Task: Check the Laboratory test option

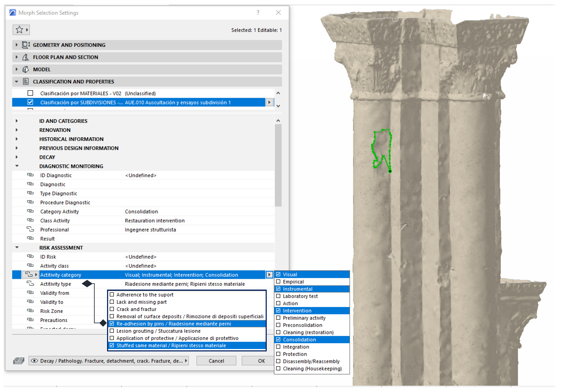Action: point(278,296)
